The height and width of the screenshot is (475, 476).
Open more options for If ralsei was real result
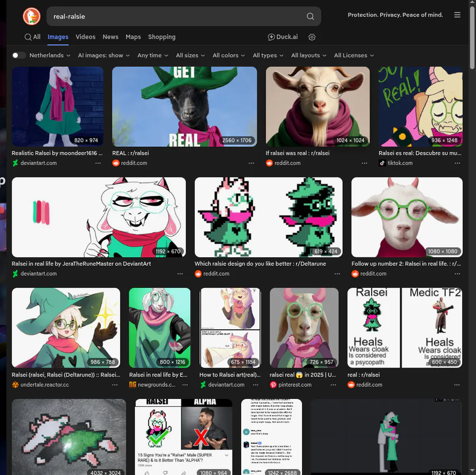pyautogui.click(x=364, y=163)
